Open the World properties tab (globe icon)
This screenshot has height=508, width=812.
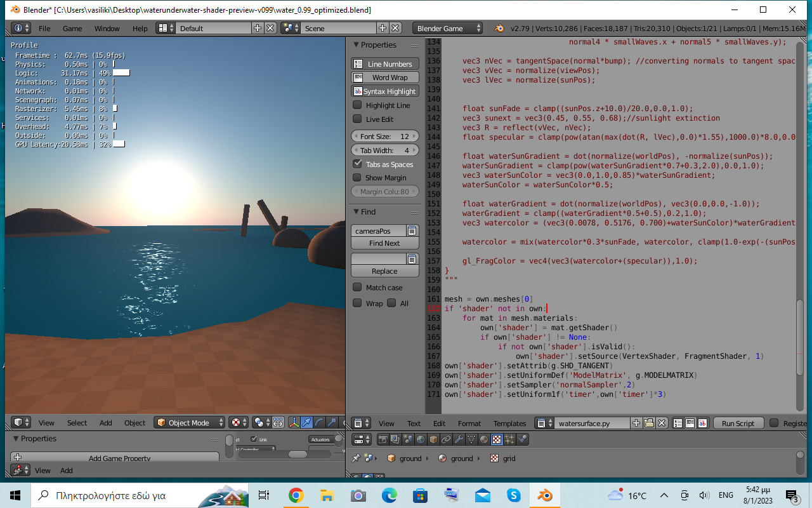click(x=421, y=439)
